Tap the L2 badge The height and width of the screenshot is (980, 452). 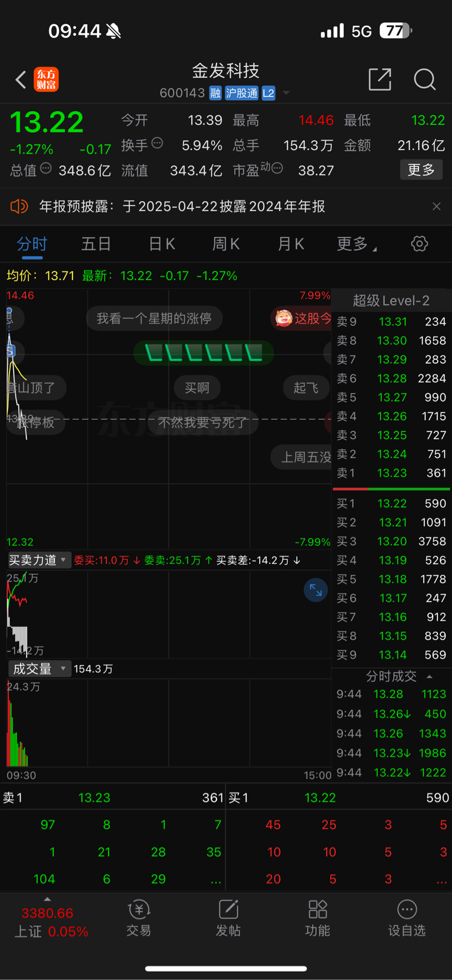click(268, 93)
